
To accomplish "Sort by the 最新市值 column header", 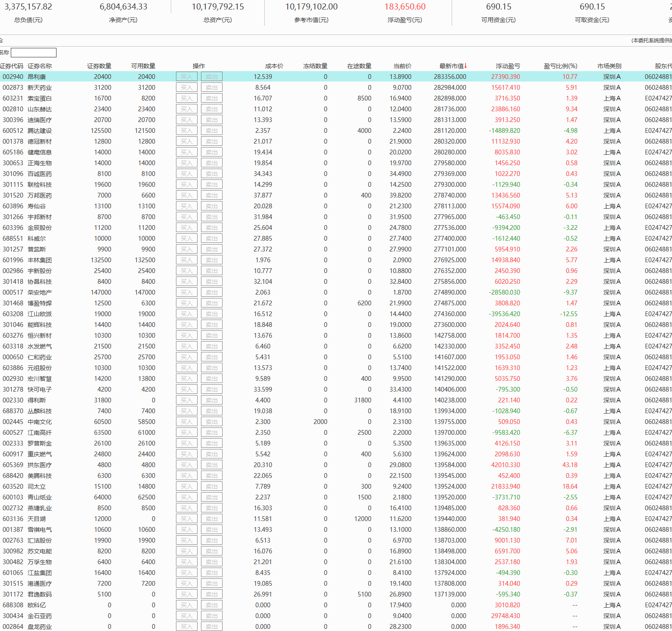I will [x=452, y=66].
